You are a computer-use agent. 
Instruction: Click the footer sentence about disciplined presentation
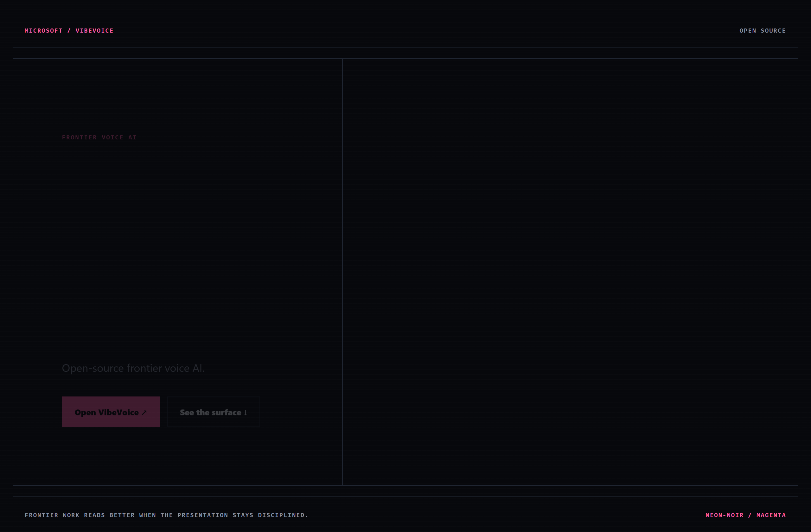coord(166,515)
